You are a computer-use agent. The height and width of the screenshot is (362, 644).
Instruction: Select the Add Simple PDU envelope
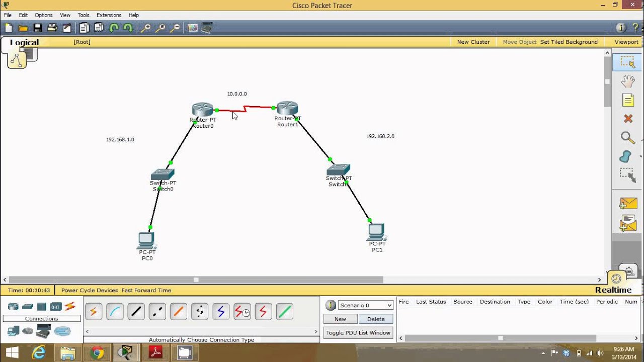pyautogui.click(x=628, y=203)
